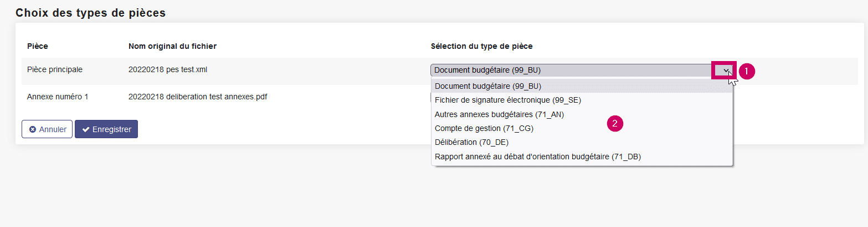Image resolution: width=868 pixels, height=227 pixels.
Task: Click the pink step marker numbered 2
Action: point(615,123)
